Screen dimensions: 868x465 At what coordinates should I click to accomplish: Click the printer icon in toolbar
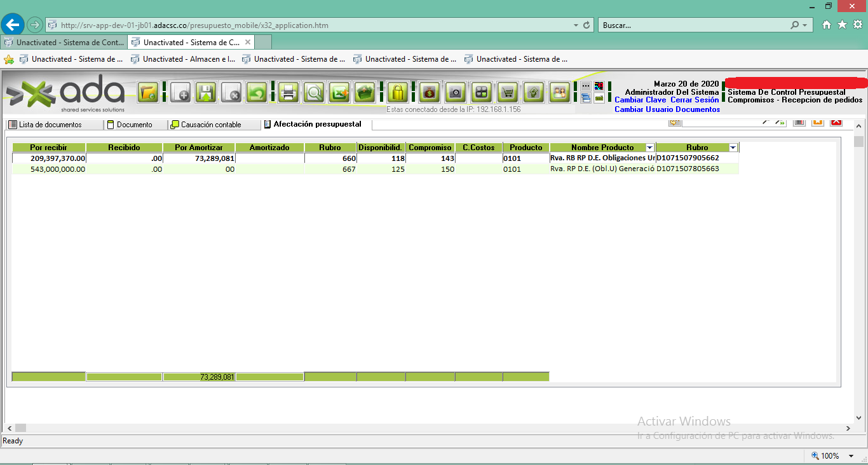pyautogui.click(x=288, y=93)
